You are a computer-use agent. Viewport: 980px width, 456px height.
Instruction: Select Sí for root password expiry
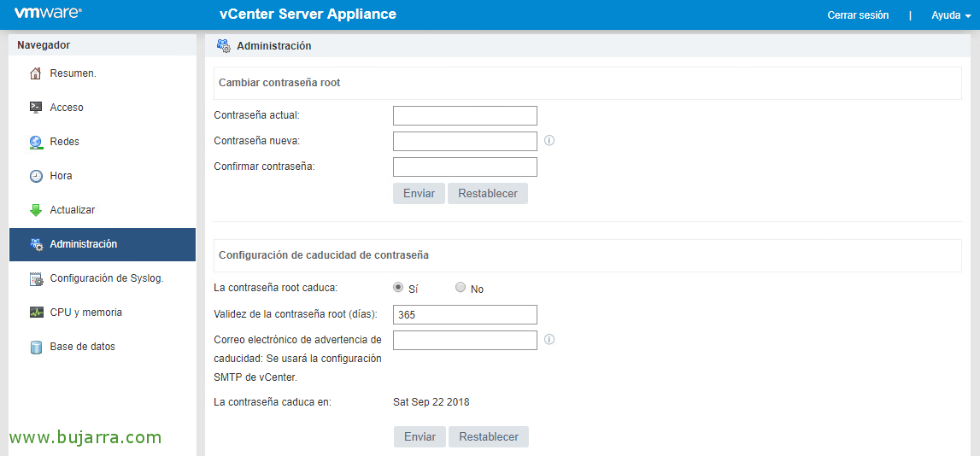397,287
